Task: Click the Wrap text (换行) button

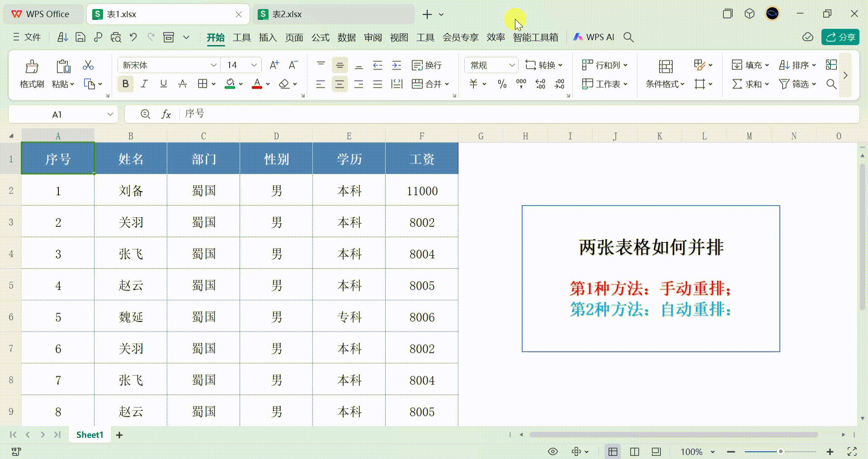Action: (427, 65)
